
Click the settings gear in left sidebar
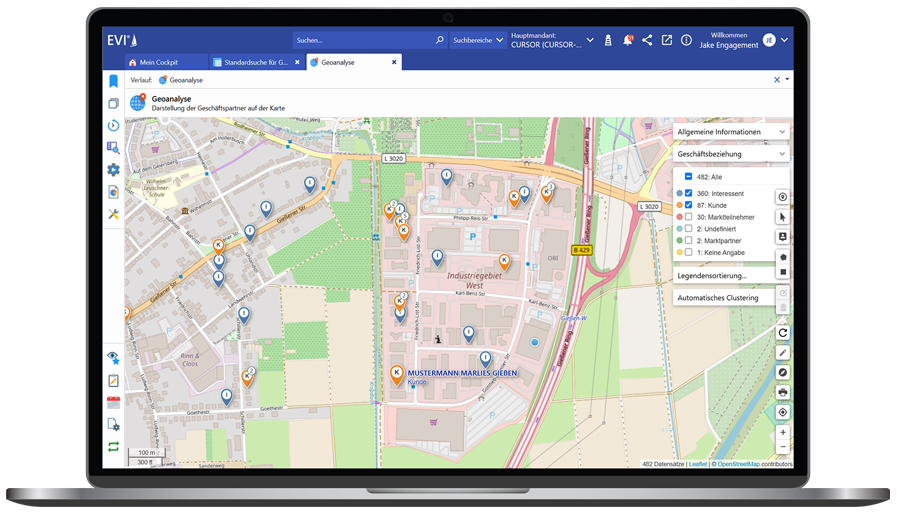coord(113,170)
